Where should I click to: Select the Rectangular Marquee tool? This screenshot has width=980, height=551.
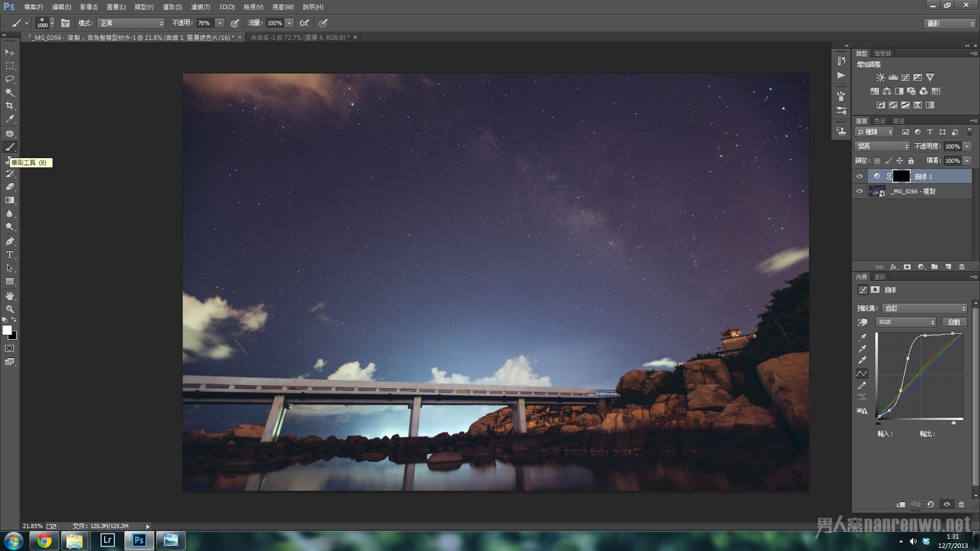click(x=10, y=66)
